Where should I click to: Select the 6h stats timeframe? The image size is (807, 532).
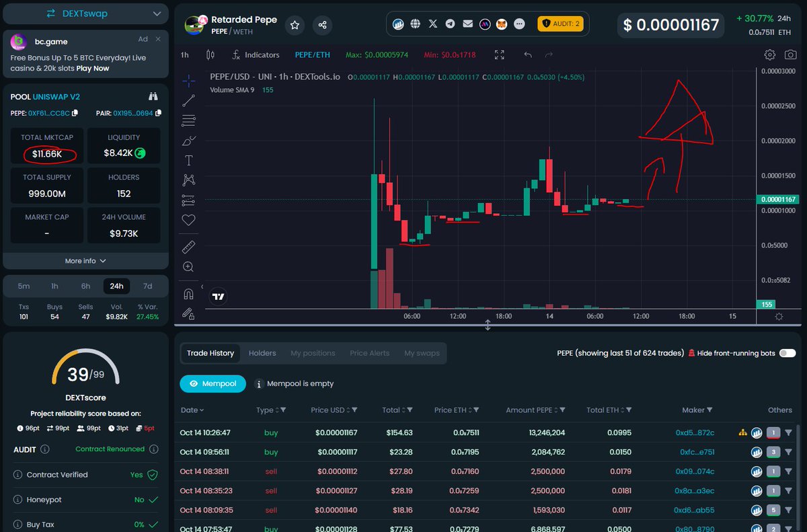pos(85,286)
